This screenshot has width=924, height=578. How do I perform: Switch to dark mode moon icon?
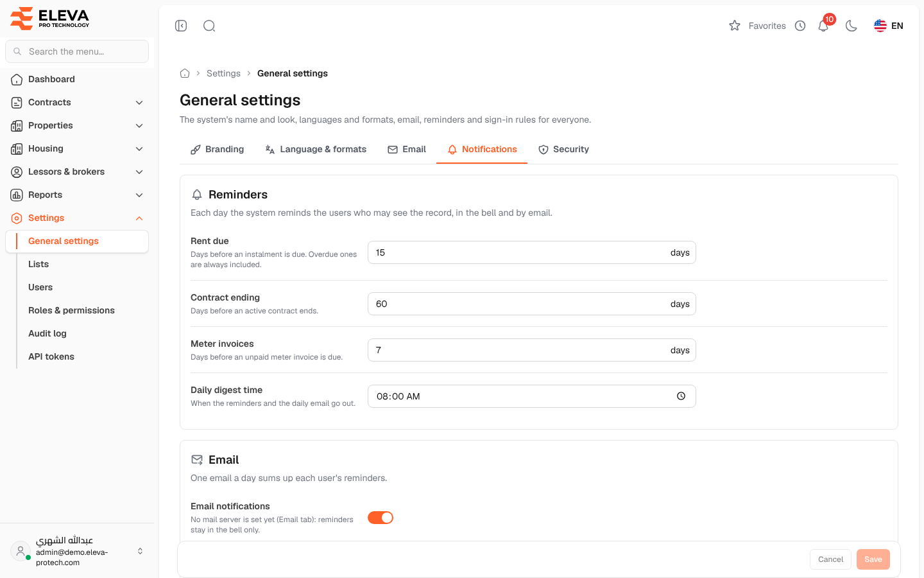coord(851,26)
